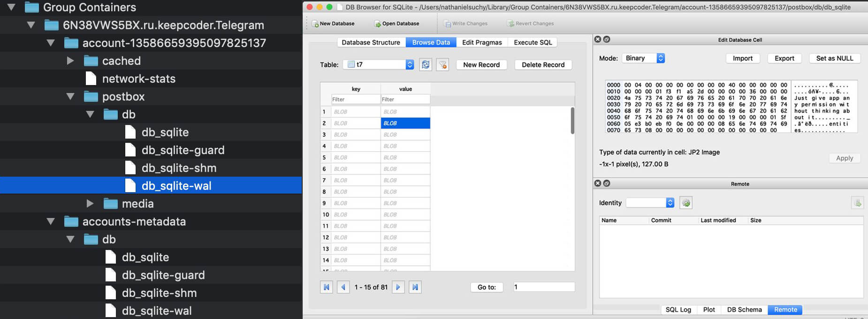Viewport: 868px width, 319px height.
Task: Jump to first record with navigation arrow
Action: (x=327, y=287)
